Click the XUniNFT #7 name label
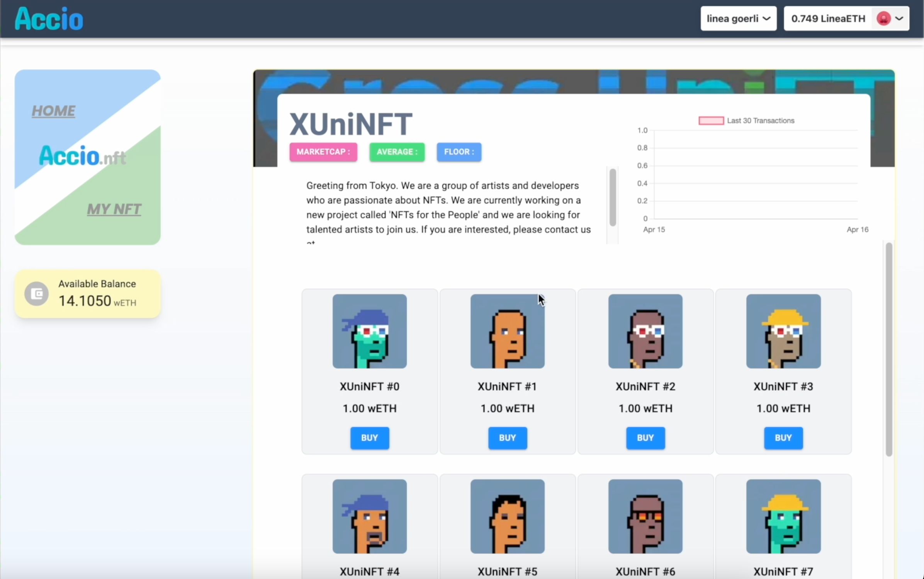 (x=783, y=572)
